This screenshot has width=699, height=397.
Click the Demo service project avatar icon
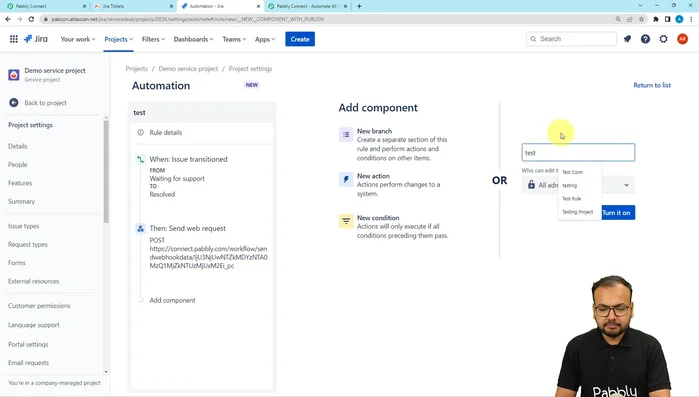point(14,75)
